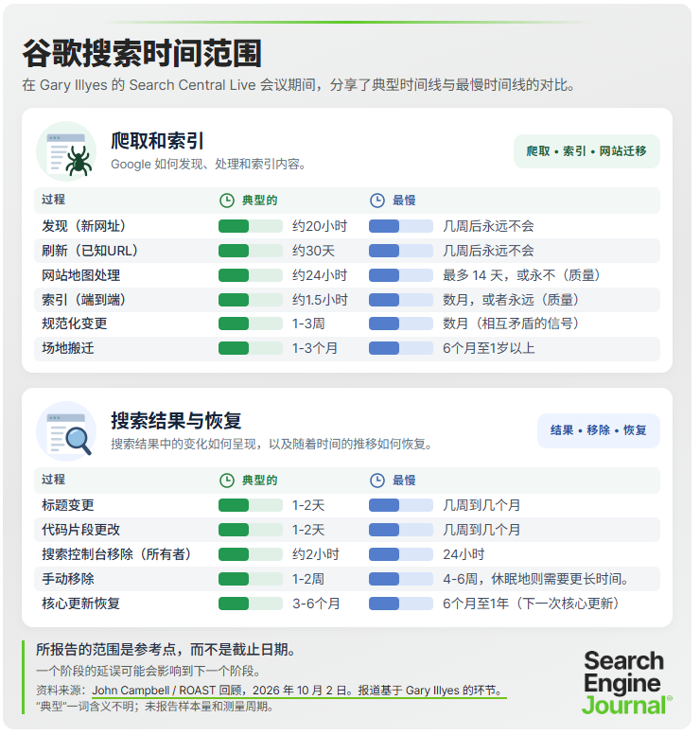Click blue bar for 网站地图处理
Screen dimensions: 700x735
(401, 275)
